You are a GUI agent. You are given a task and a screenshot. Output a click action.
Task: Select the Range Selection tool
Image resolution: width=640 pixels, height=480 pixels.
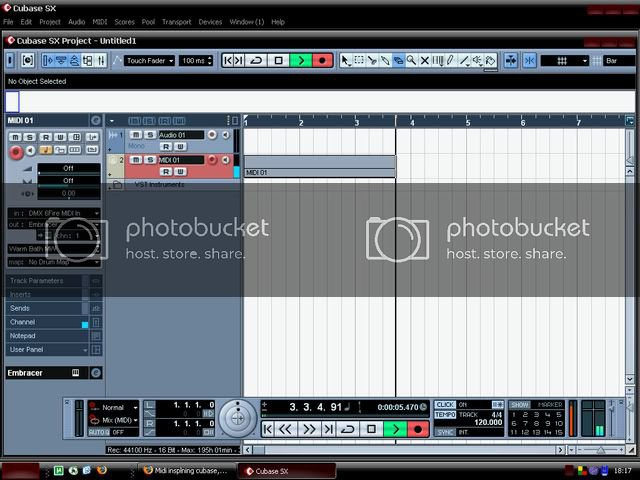tap(359, 61)
